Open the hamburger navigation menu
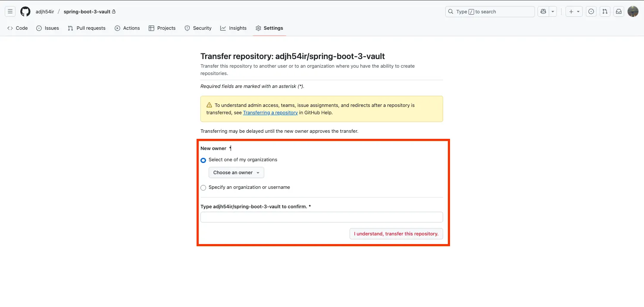 tap(10, 12)
